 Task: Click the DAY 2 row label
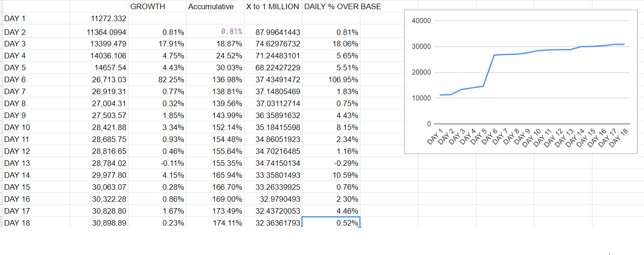36,32
